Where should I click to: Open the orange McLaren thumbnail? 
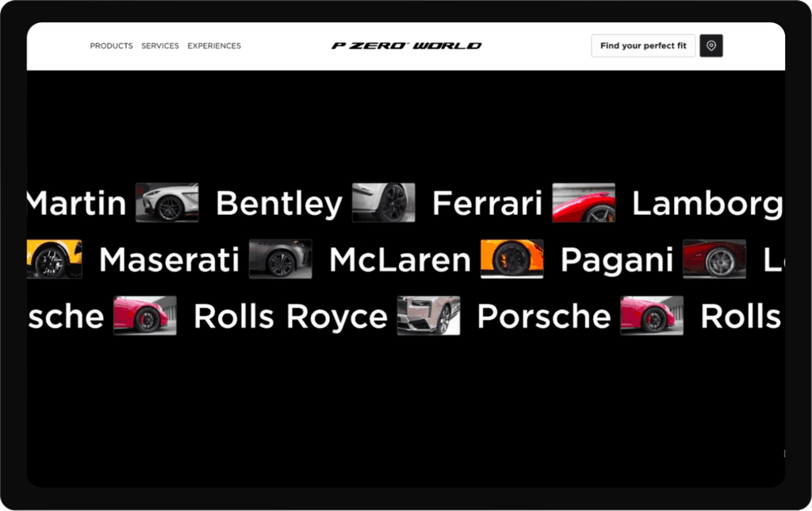(512, 259)
